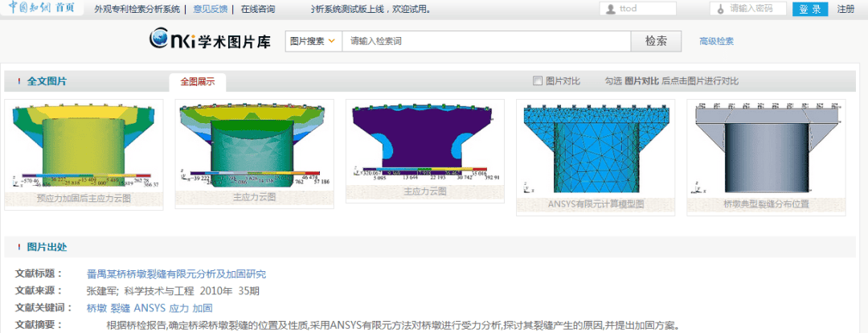Expand the 图片搜索 dropdown

click(x=313, y=41)
